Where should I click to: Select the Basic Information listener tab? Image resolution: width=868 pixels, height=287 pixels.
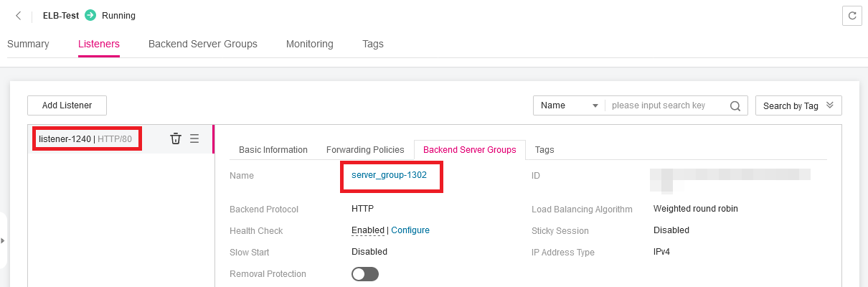click(273, 150)
